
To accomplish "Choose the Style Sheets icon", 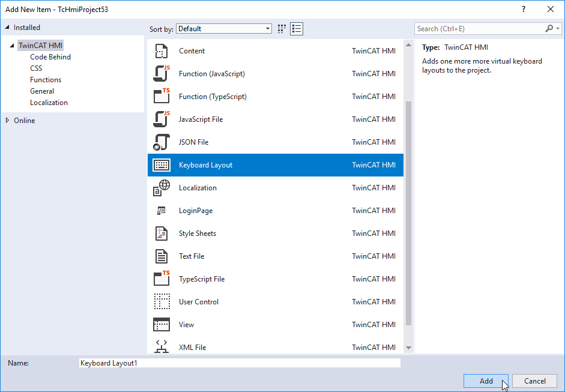I will point(162,234).
